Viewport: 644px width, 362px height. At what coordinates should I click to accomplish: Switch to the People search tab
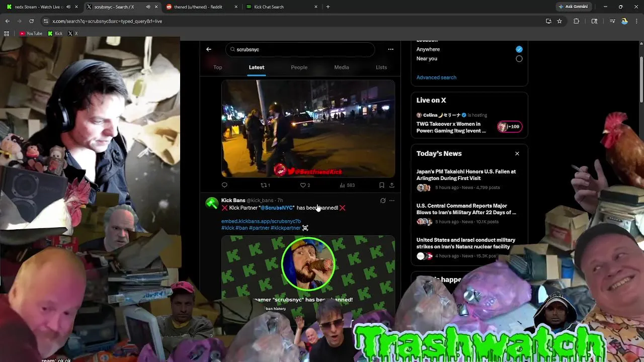tap(299, 67)
